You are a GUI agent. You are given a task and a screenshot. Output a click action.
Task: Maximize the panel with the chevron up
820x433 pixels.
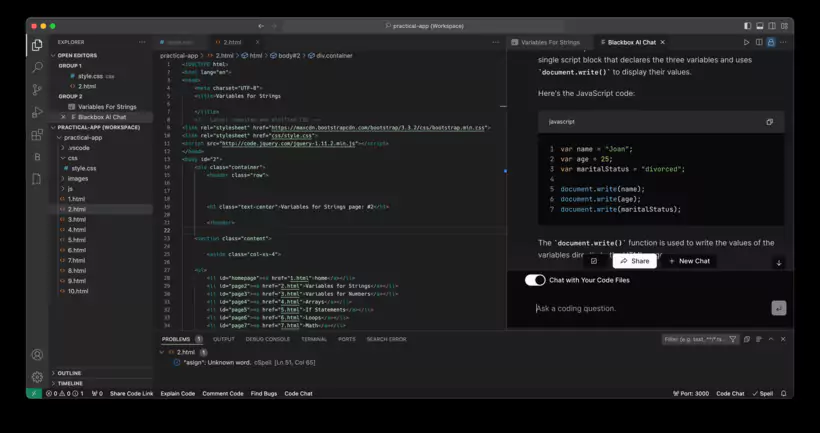[x=771, y=339]
